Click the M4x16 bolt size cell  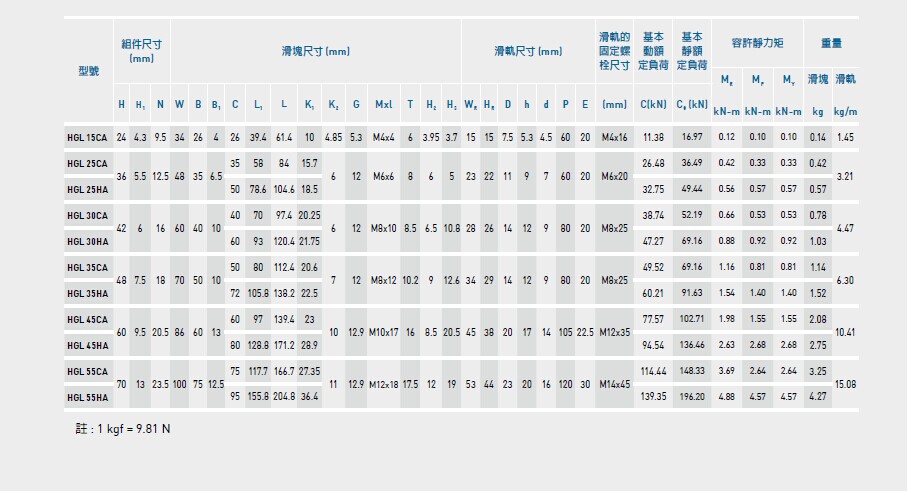[613, 137]
